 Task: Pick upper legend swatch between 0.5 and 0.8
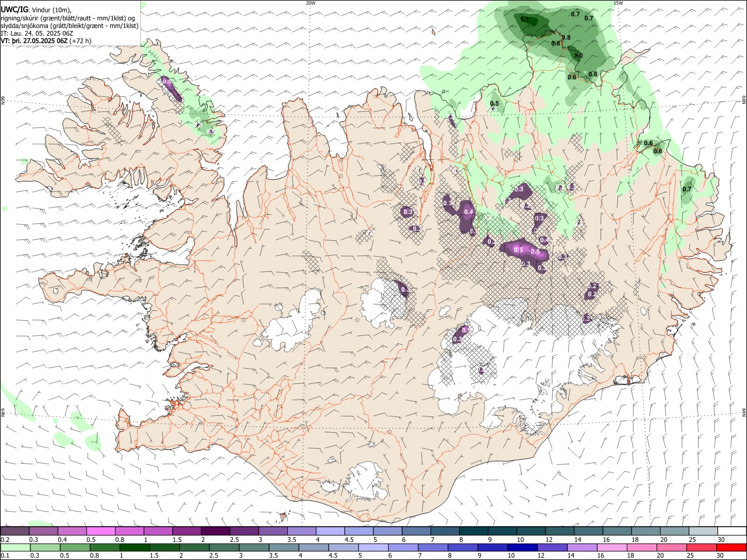(x=100, y=531)
